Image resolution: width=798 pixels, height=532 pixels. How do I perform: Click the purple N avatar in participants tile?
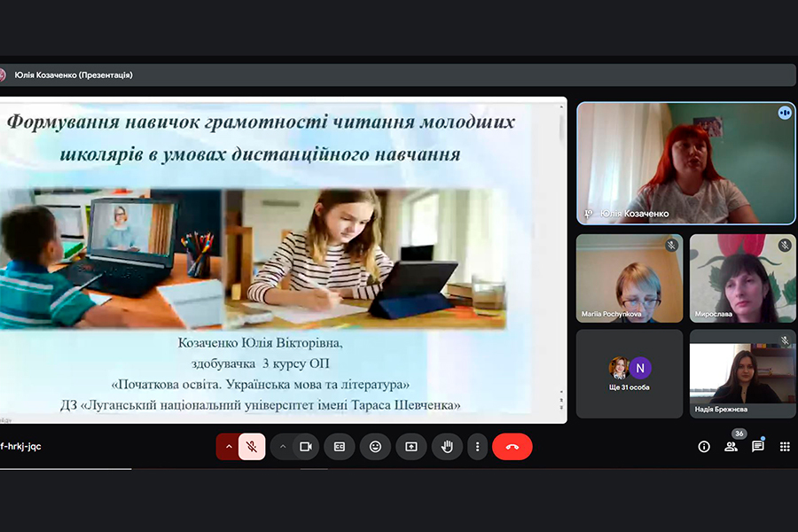[640, 368]
